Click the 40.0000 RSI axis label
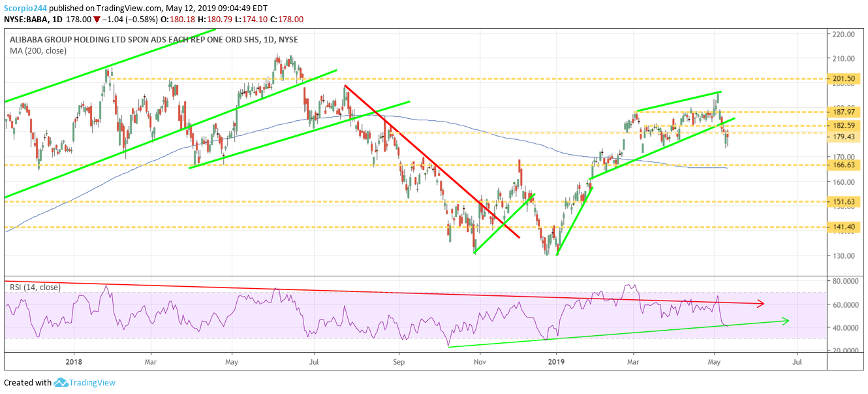 846,327
